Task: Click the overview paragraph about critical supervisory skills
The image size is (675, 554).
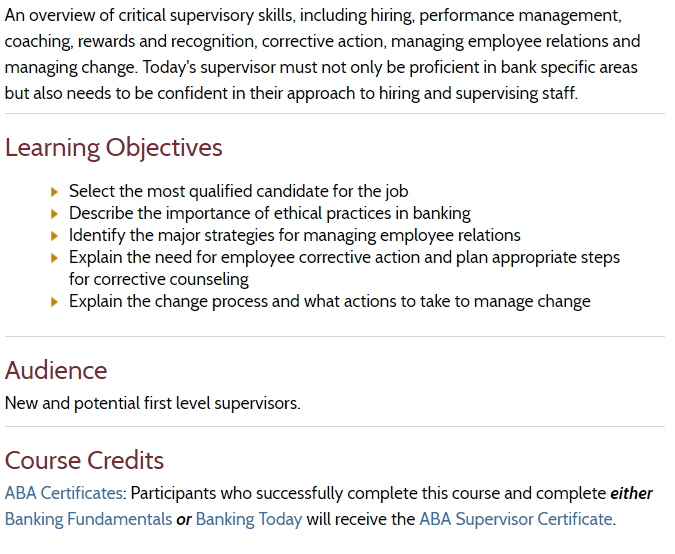Action: (x=322, y=55)
